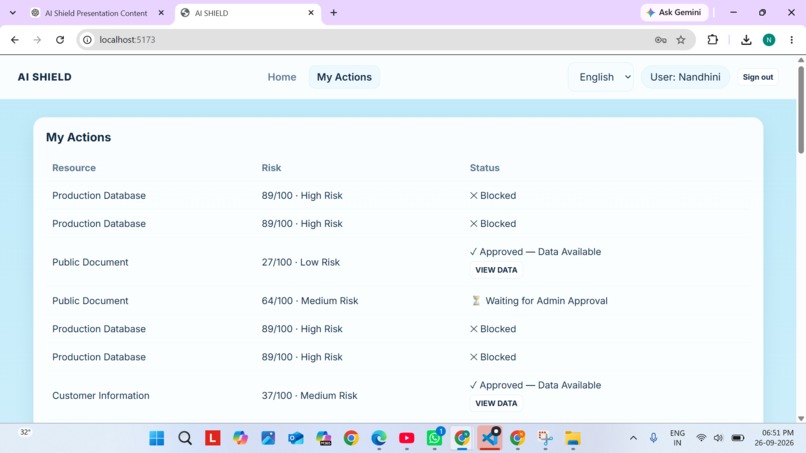The width and height of the screenshot is (806, 453).
Task: Open Windows Start menu
Action: [157, 438]
